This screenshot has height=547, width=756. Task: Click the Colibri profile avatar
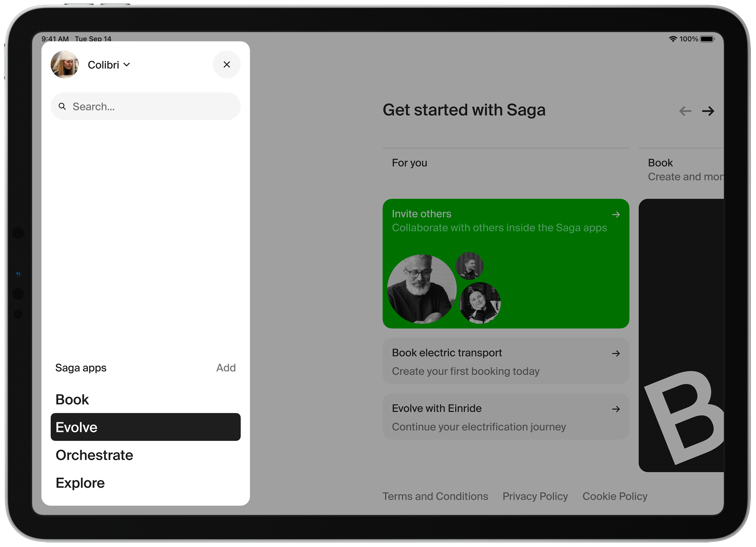pos(64,64)
